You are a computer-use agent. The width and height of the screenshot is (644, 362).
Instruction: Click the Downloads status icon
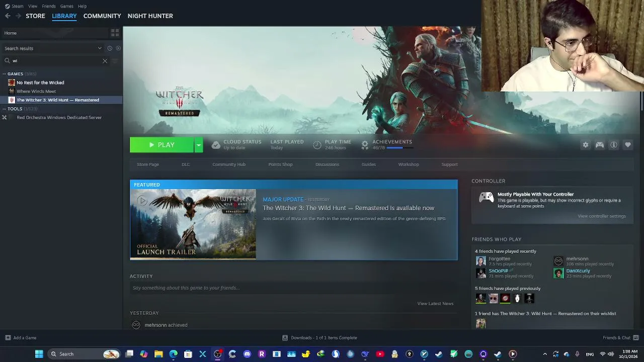coord(285,338)
